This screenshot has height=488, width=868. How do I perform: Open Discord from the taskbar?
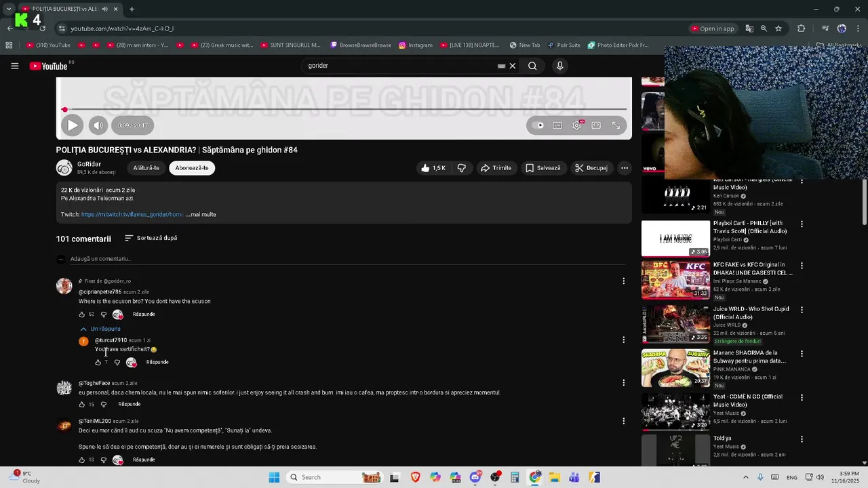click(475, 478)
